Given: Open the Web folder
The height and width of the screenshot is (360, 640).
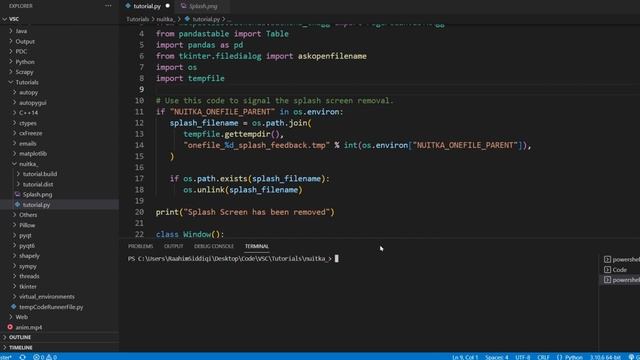Looking at the screenshot, I should point(22,317).
